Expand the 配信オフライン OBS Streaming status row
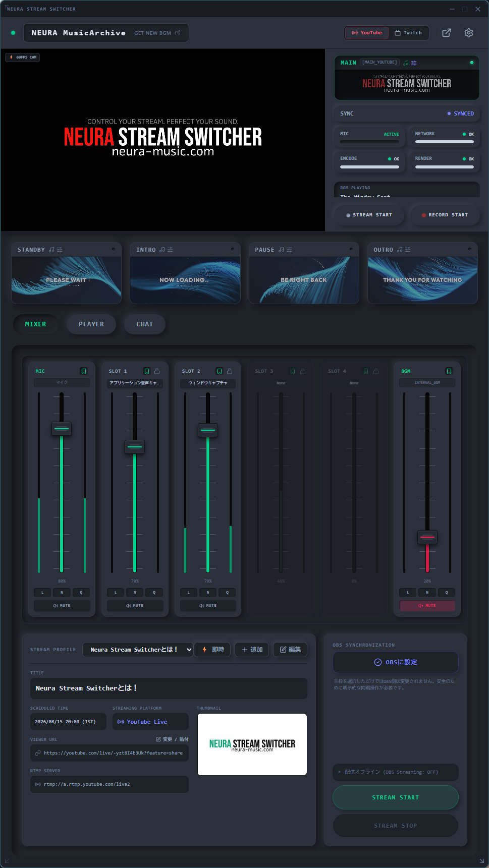 [396, 772]
